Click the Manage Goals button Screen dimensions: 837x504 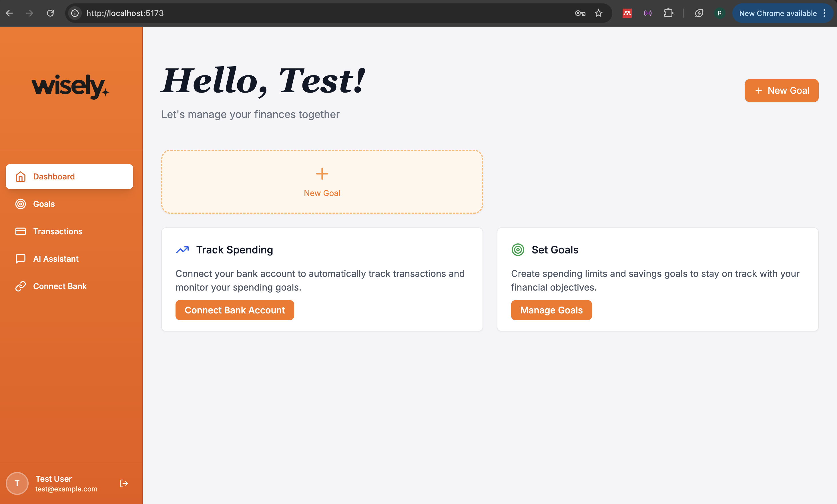click(x=551, y=310)
